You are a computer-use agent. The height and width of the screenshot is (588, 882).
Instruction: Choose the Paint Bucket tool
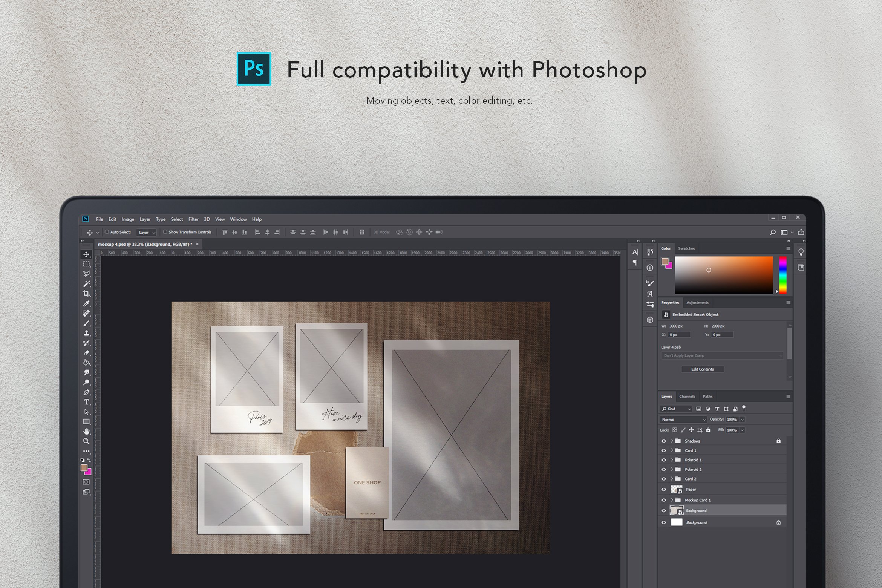click(x=86, y=363)
